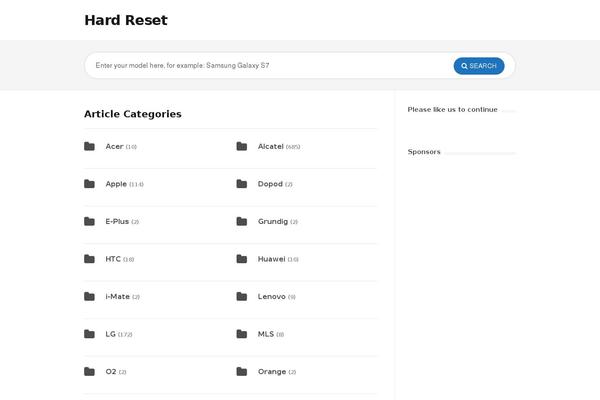The width and height of the screenshot is (600, 400).
Task: Click the 'Please like us to continue' text
Action: [x=452, y=109]
